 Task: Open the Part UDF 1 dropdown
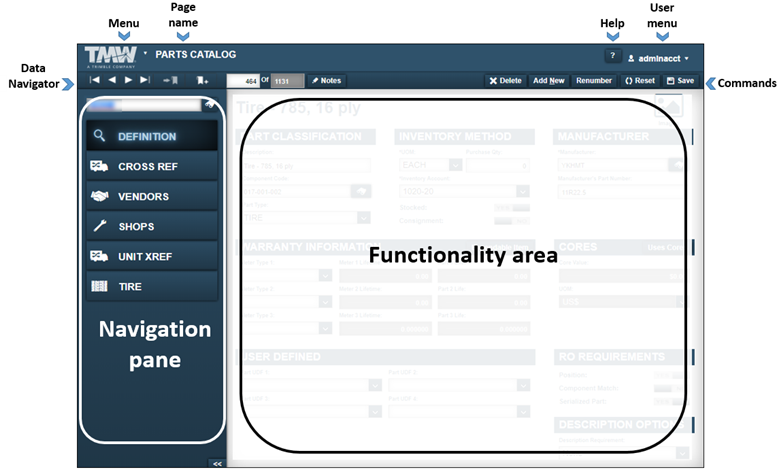tap(375, 385)
